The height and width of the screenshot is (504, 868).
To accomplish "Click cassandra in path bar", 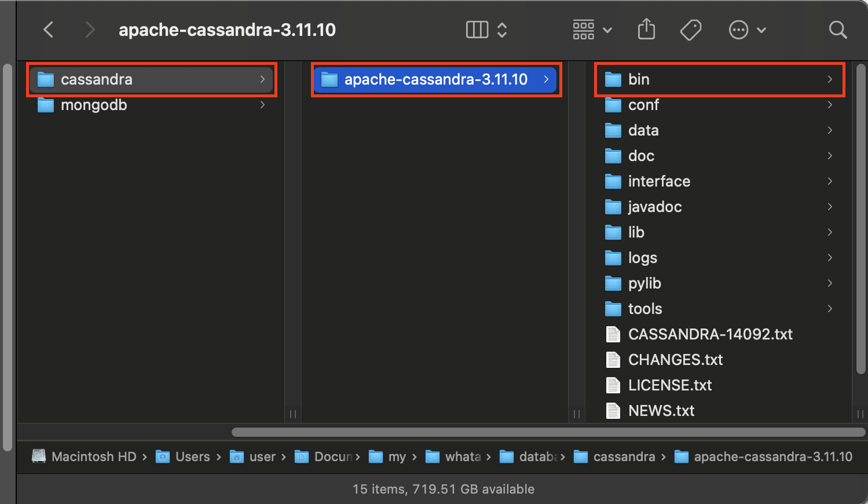I will 614,456.
